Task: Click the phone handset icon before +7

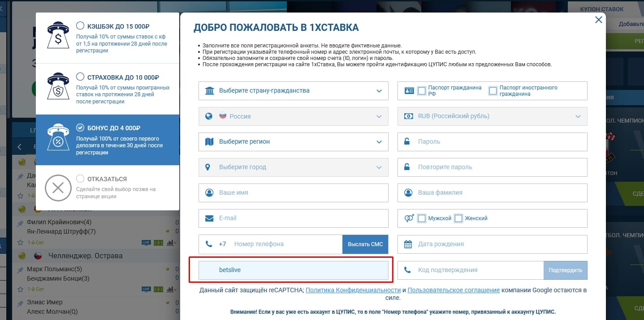Action: click(x=209, y=244)
